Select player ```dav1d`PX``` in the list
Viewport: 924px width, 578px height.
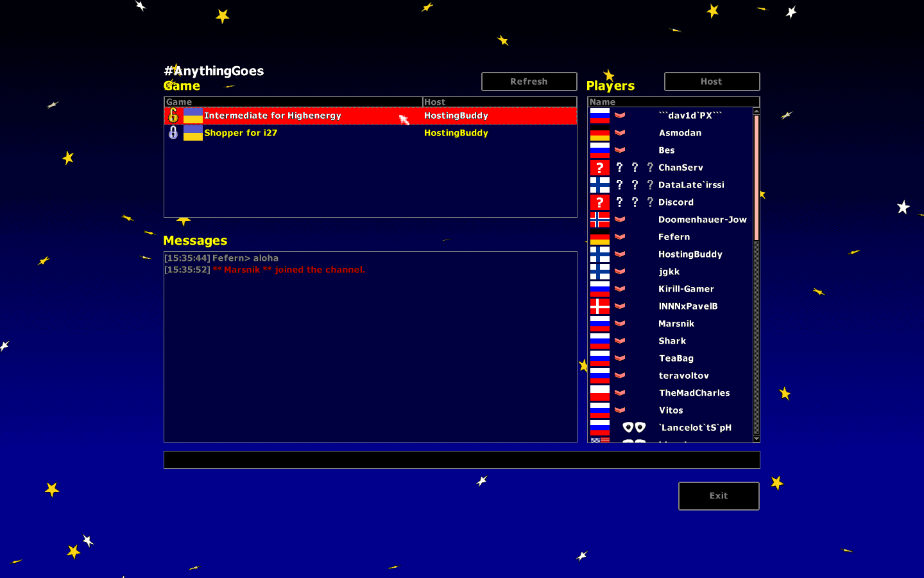pos(690,116)
